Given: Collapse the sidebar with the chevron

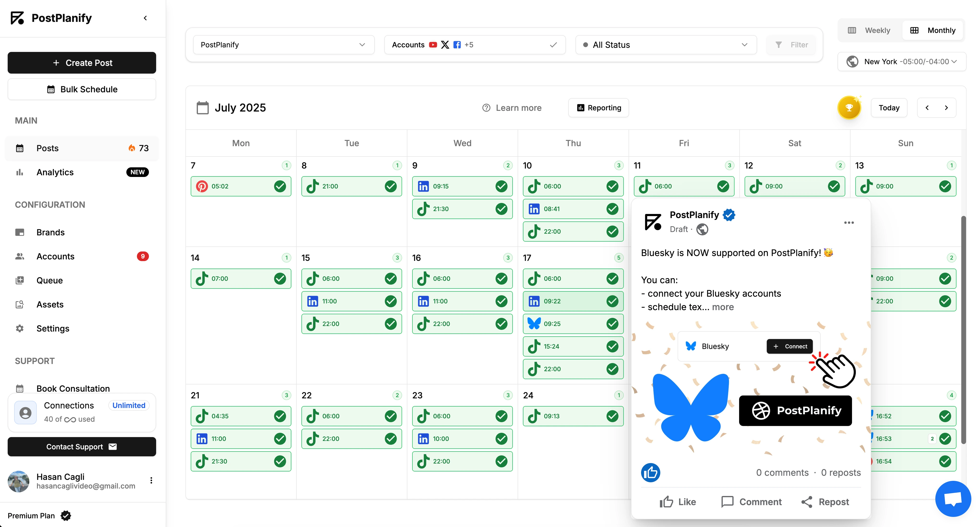Looking at the screenshot, I should pyautogui.click(x=145, y=18).
